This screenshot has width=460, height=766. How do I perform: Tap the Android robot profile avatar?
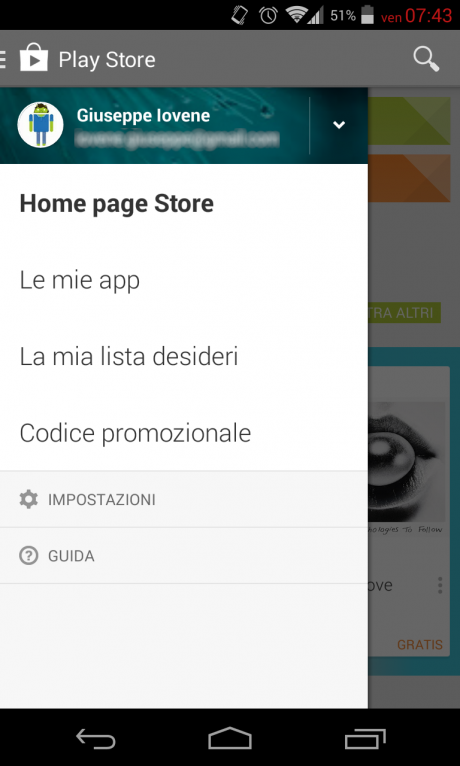(x=40, y=125)
